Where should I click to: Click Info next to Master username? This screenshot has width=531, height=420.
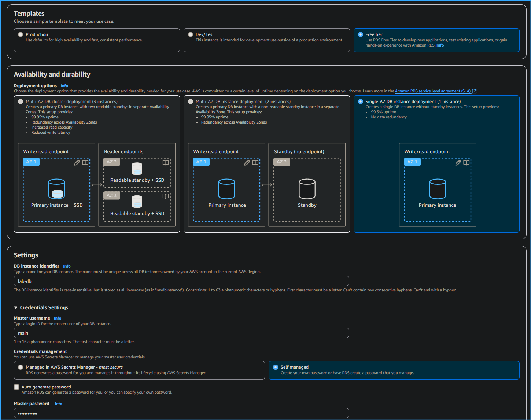pyautogui.click(x=58, y=318)
